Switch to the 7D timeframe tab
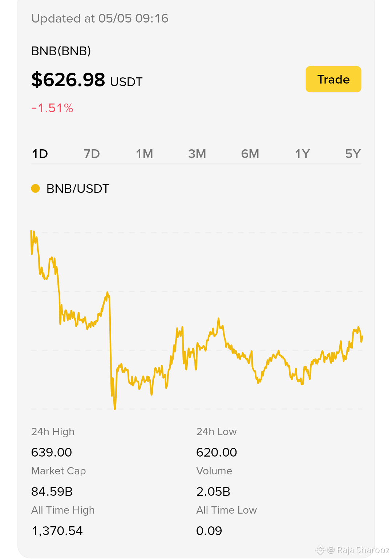 coord(92,154)
